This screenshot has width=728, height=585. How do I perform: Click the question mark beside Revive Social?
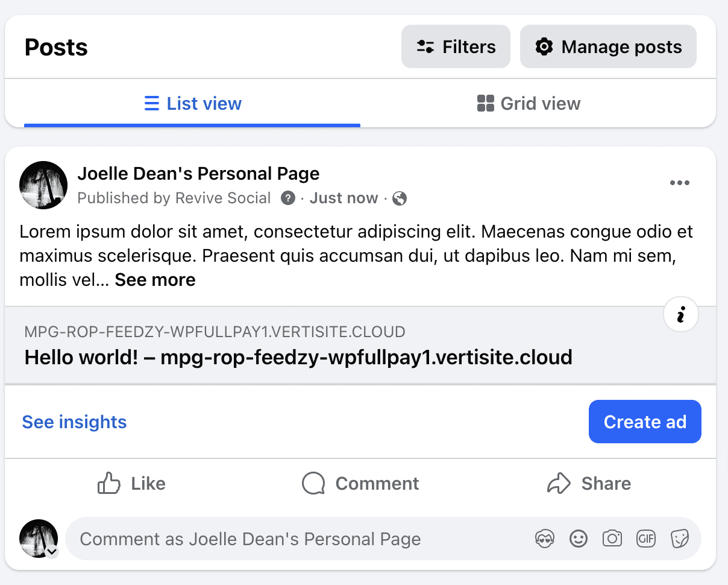(x=288, y=198)
